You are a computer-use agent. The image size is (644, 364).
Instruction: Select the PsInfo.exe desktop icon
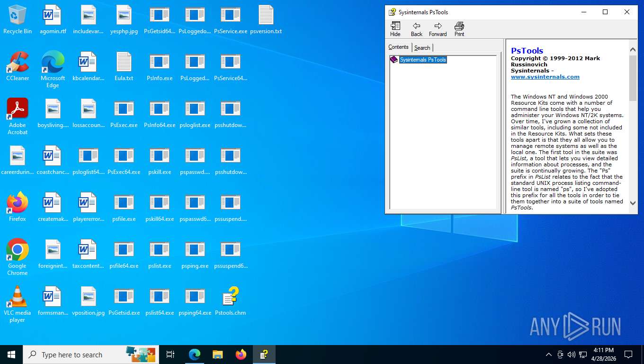(160, 67)
